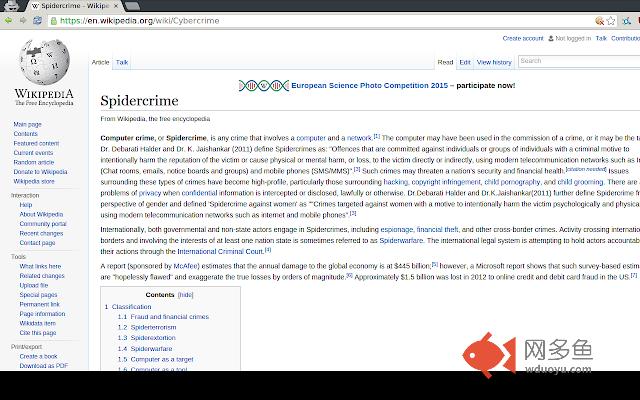Click What links here
The image size is (640, 400).
point(40,266)
